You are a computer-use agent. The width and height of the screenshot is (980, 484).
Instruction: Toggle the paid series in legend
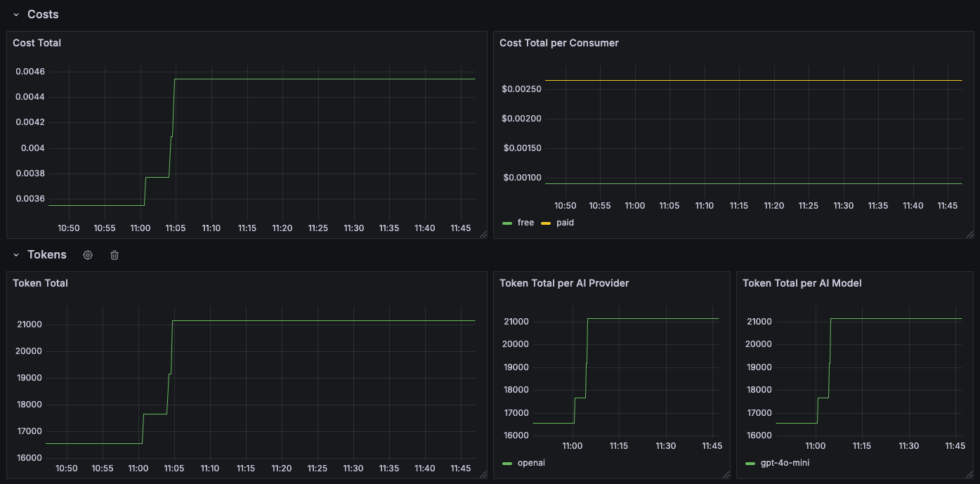565,223
